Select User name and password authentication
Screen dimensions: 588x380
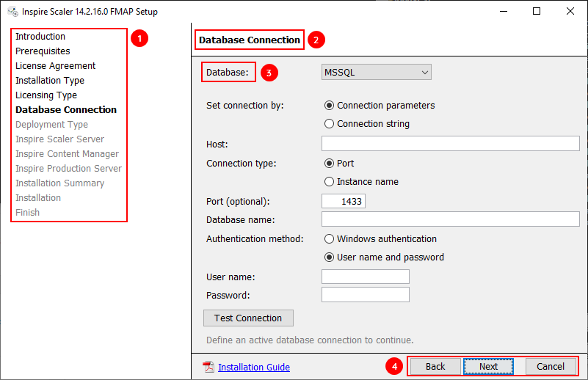coord(329,257)
